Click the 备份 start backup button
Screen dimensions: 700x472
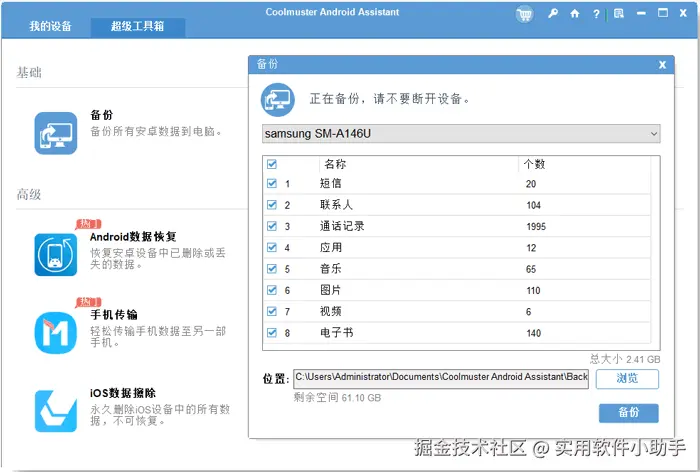[629, 413]
